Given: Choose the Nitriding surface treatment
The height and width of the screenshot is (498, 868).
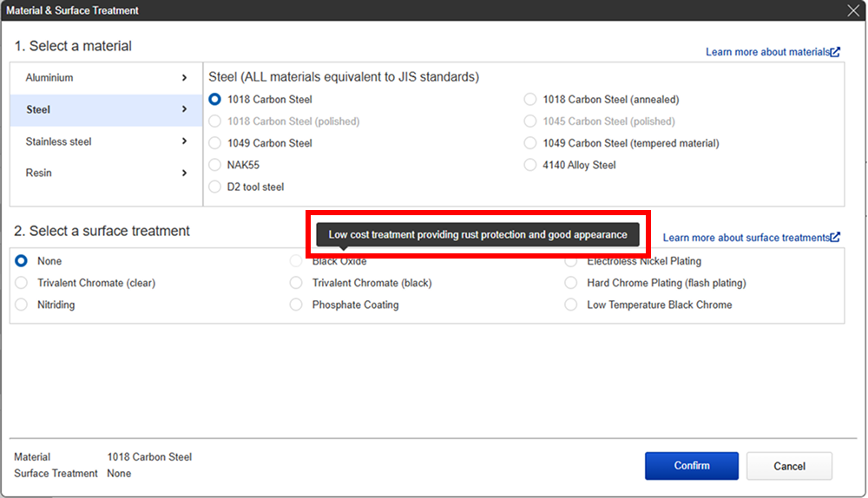Looking at the screenshot, I should click(x=22, y=305).
